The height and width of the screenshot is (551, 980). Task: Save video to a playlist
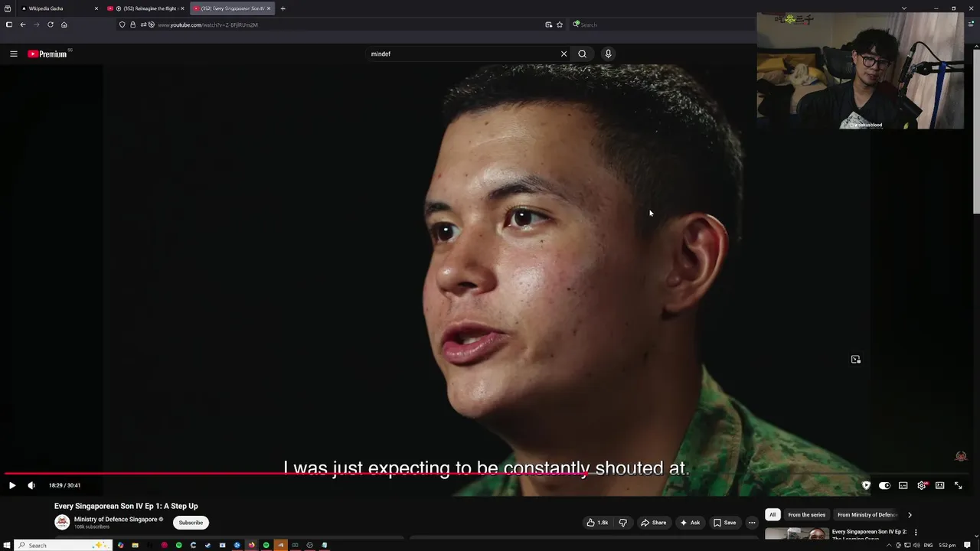724,523
